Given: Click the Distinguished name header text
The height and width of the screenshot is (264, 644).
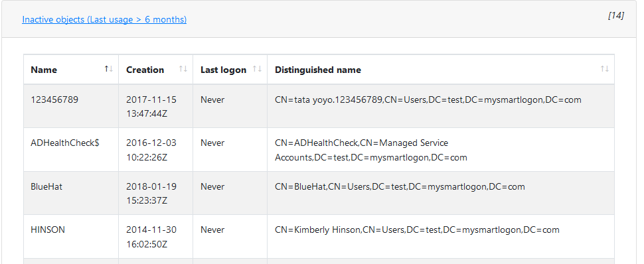Looking at the screenshot, I should (x=318, y=70).
